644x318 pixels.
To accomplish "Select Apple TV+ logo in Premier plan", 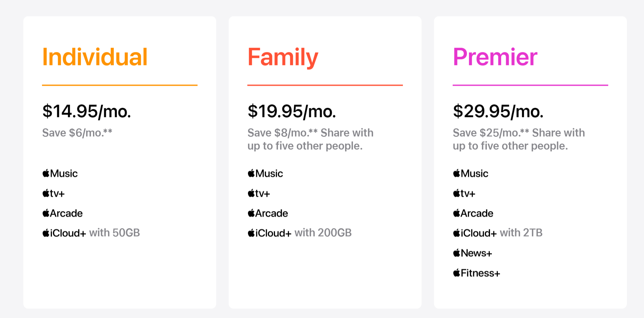I will (464, 193).
